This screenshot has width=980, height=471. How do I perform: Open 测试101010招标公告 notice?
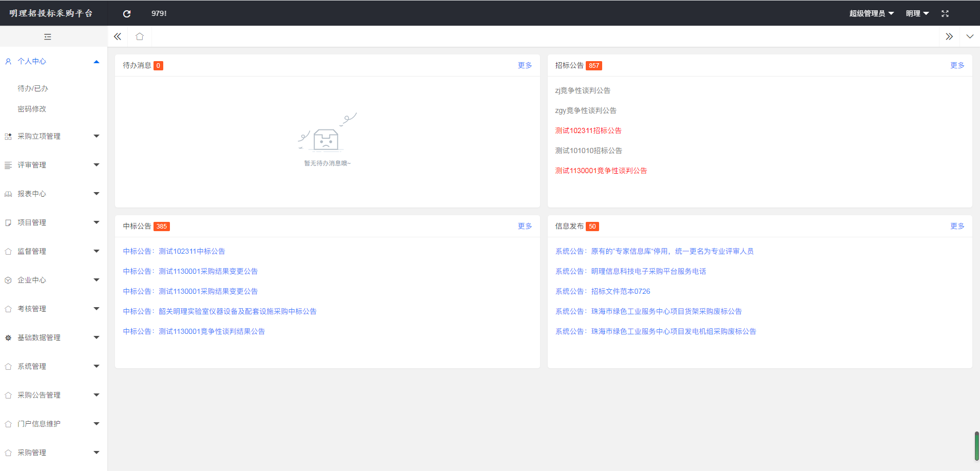[x=588, y=150]
